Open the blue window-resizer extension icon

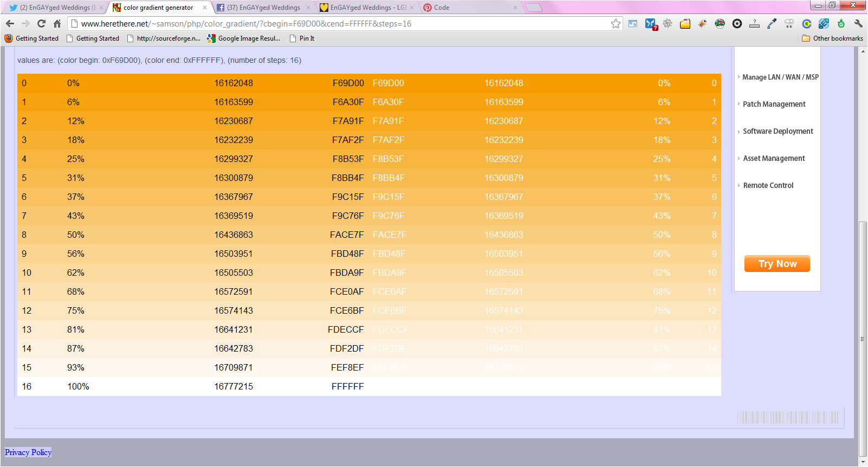(x=633, y=23)
